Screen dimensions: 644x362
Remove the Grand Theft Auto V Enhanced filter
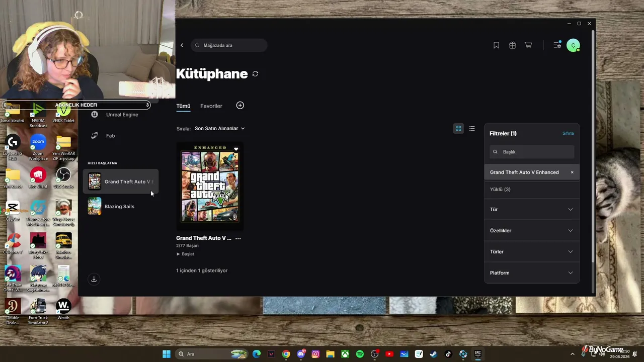point(572,172)
